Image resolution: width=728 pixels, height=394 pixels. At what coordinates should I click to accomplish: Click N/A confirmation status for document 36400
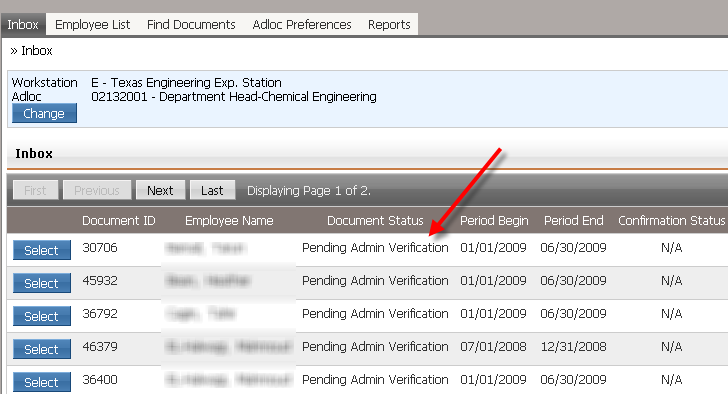pos(671,380)
